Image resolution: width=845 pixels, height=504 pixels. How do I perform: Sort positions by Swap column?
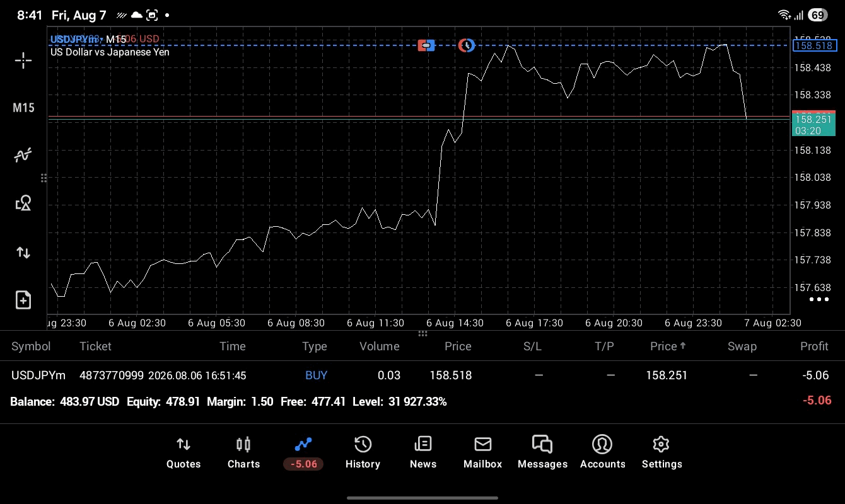click(742, 346)
